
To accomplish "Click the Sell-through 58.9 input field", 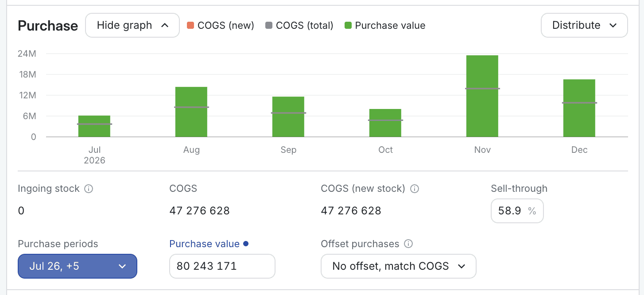I will 517,211.
